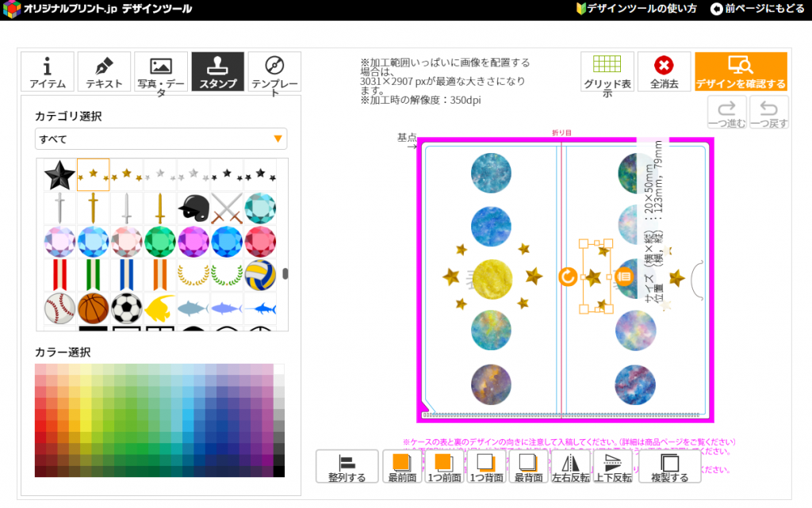This screenshot has width=812, height=508.
Task: Select the green laurel wreath stamp
Action: (227, 275)
